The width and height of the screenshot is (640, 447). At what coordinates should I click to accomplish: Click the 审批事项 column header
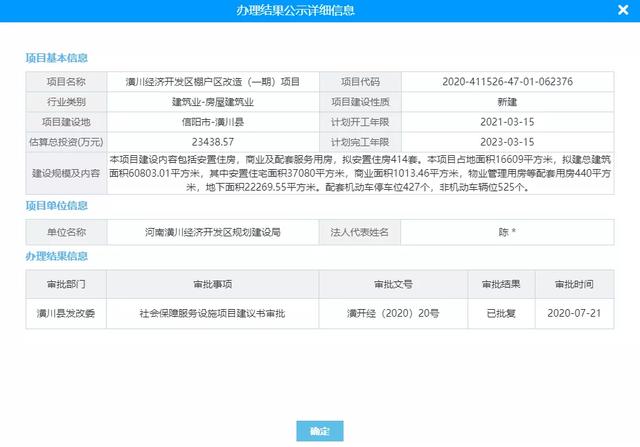pyautogui.click(x=213, y=284)
